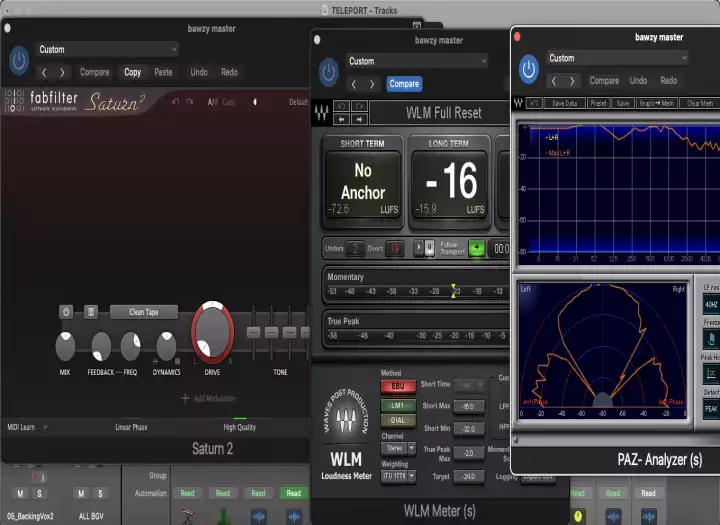Open Custom preset dropdown in Saturn window
The image size is (720, 525).
107,49
